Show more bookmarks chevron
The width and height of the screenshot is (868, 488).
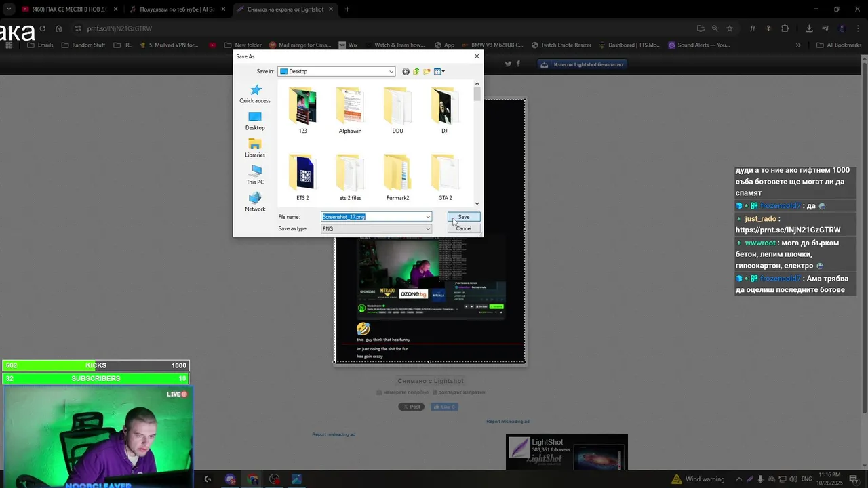coord(798,45)
